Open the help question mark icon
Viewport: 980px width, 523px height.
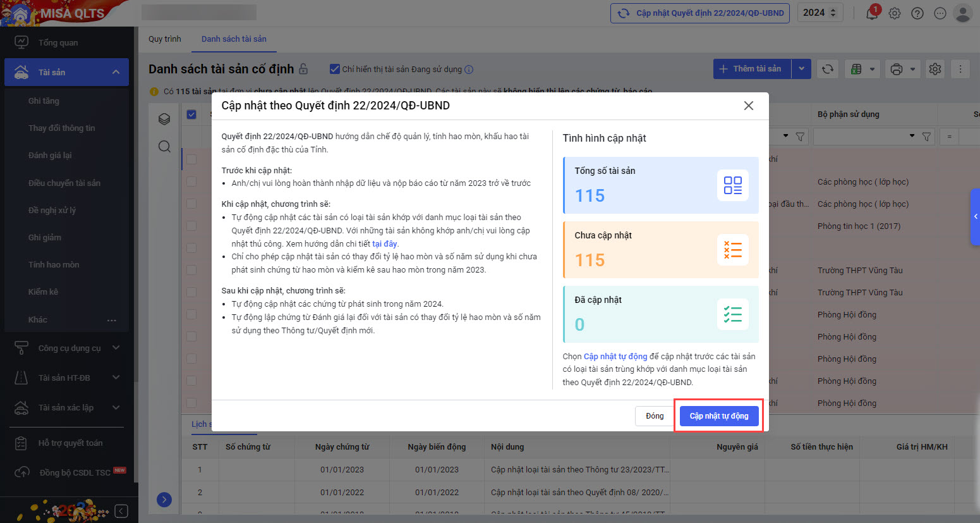coord(917,13)
